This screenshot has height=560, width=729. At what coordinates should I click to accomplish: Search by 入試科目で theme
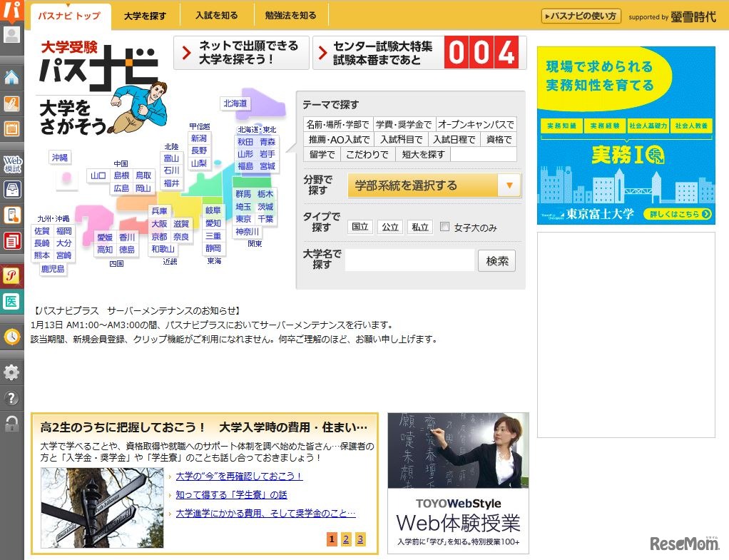(x=401, y=140)
